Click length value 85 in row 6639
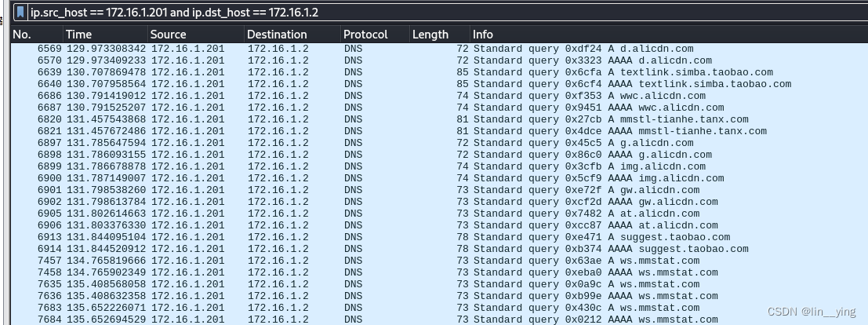 [463, 72]
